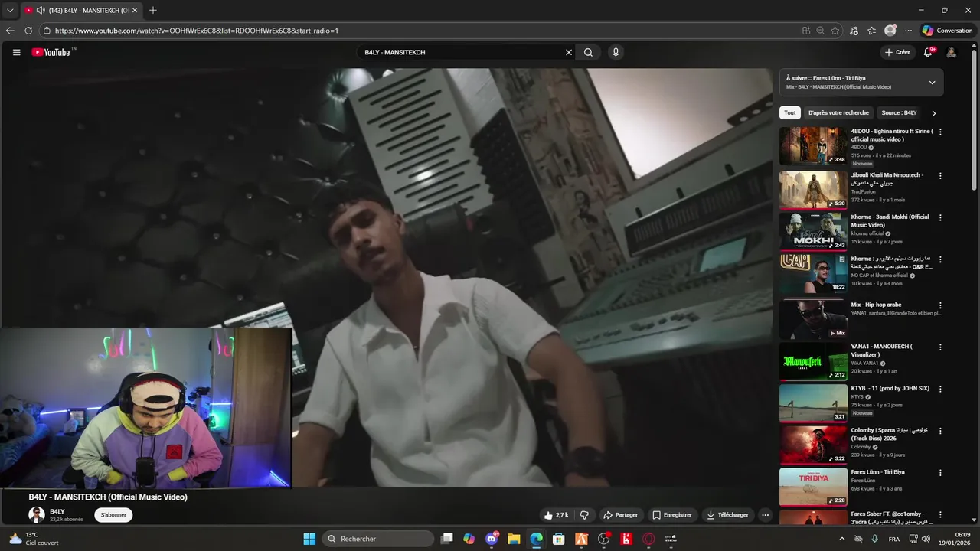Open the tab actions dropdown arrow
Screen dimensions: 980x551
coord(10,11)
